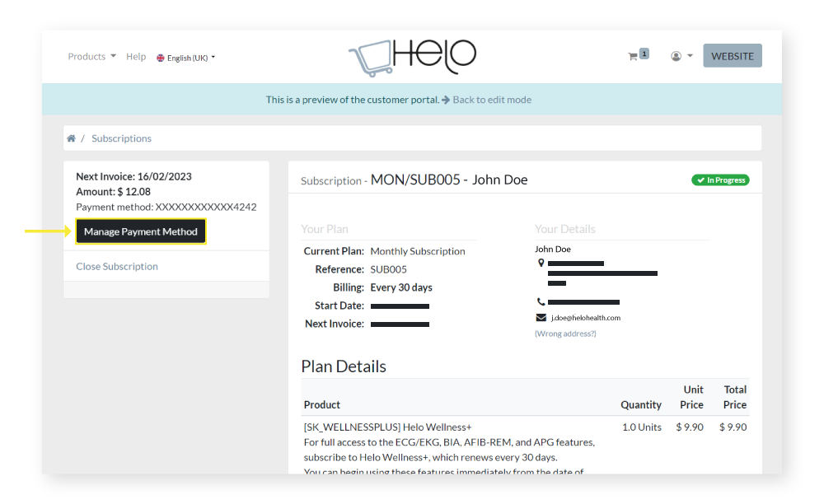The image size is (824, 504).
Task: Click the map marker address icon
Action: pyautogui.click(x=541, y=263)
